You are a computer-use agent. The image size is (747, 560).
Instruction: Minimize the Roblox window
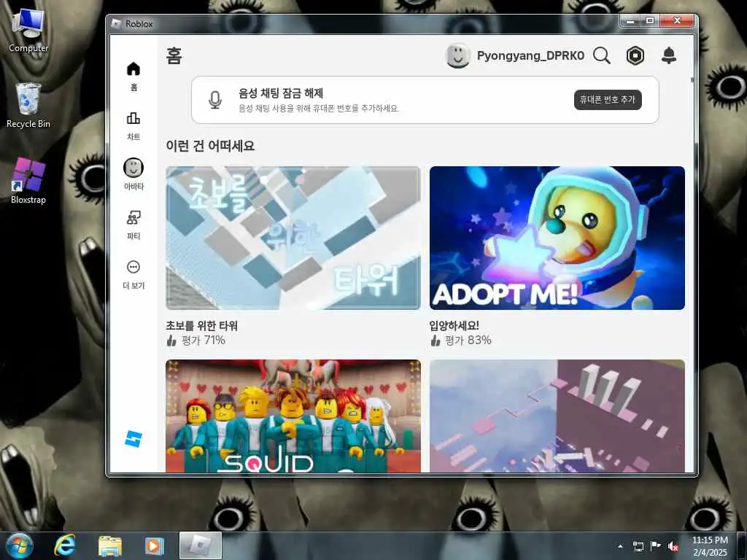click(x=630, y=20)
